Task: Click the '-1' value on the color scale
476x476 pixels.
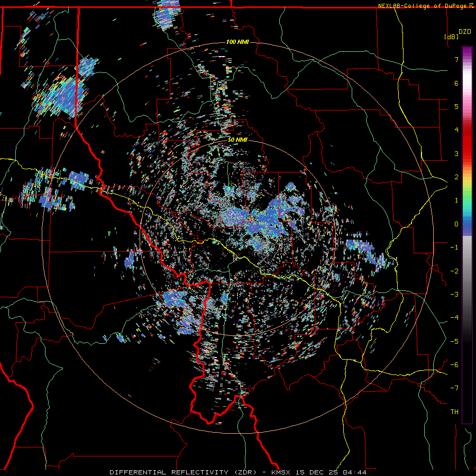Action: pyautogui.click(x=454, y=248)
